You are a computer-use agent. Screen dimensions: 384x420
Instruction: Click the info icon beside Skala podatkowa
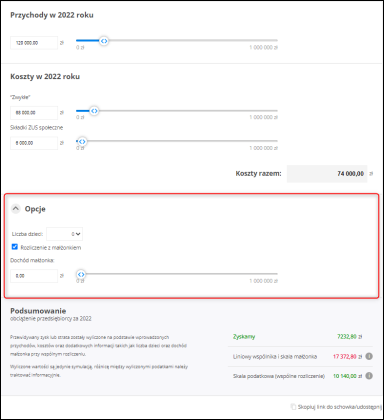(369, 376)
